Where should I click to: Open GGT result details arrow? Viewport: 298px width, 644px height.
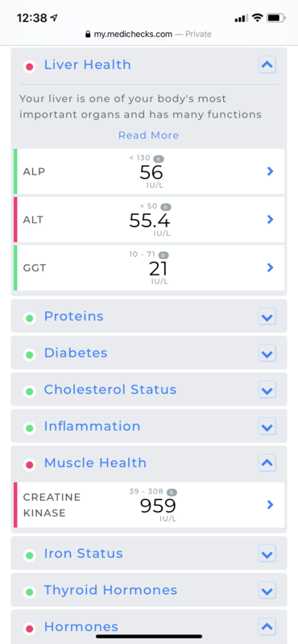point(270,268)
